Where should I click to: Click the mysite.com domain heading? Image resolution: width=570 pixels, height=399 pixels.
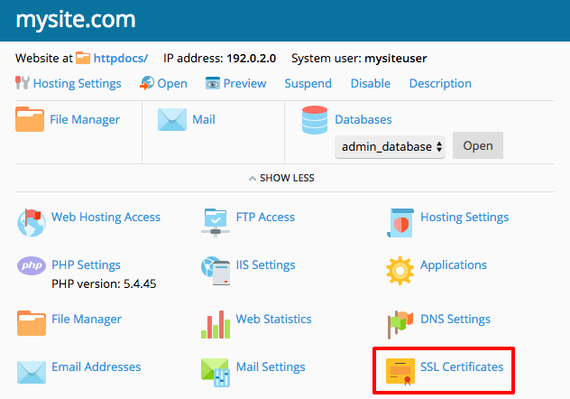click(x=76, y=20)
